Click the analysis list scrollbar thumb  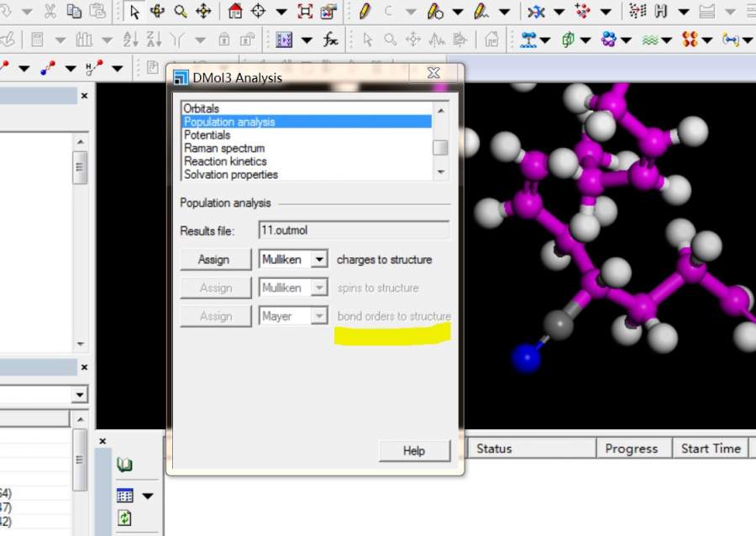click(x=440, y=148)
